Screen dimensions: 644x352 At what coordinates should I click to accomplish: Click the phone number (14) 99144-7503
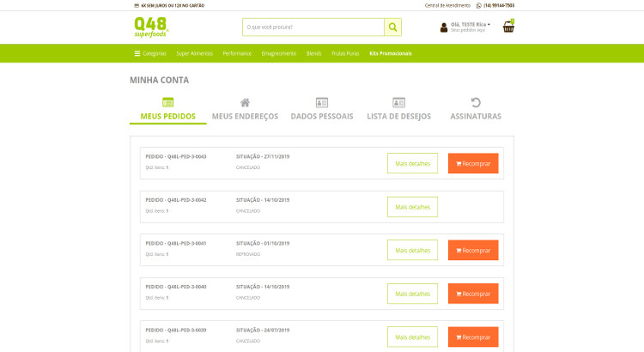[499, 6]
